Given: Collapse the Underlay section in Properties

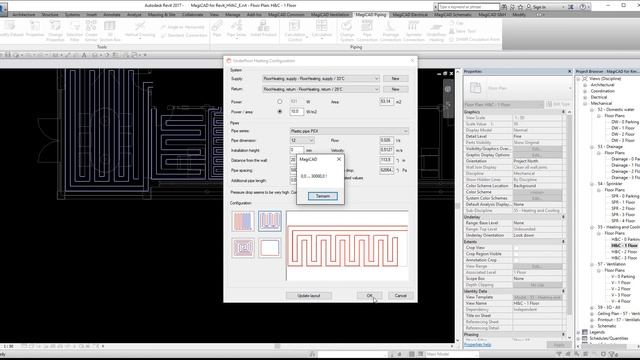Looking at the screenshot, I should 563,217.
